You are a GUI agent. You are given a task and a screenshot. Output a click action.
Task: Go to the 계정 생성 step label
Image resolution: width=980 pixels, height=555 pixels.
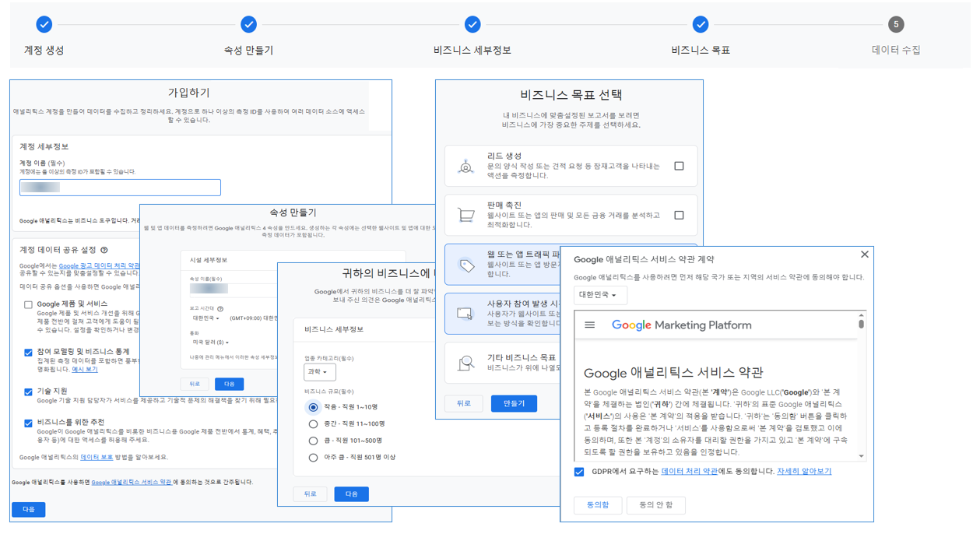click(44, 51)
